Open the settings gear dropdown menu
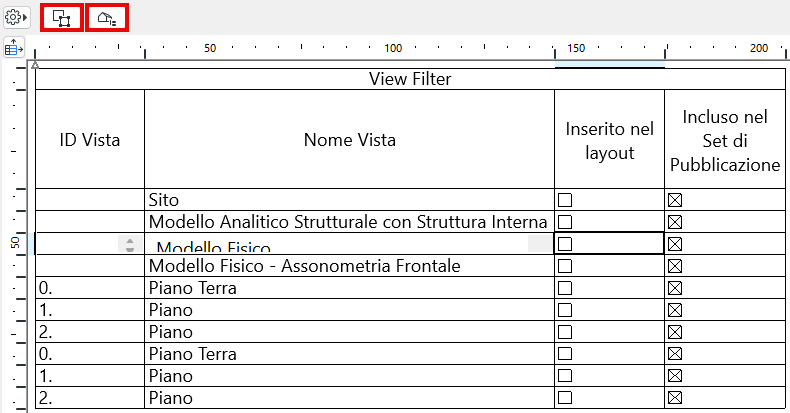 16,18
